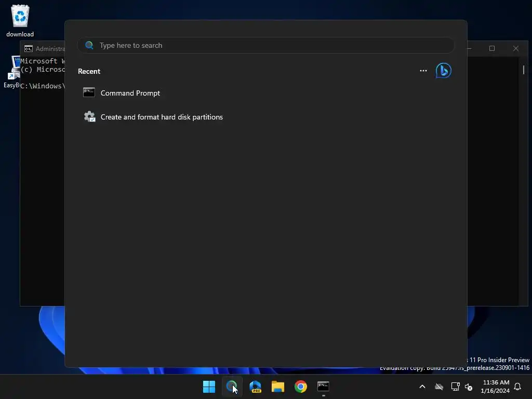Close the Administrator Command Prompt window
532x399 pixels.
pos(516,48)
